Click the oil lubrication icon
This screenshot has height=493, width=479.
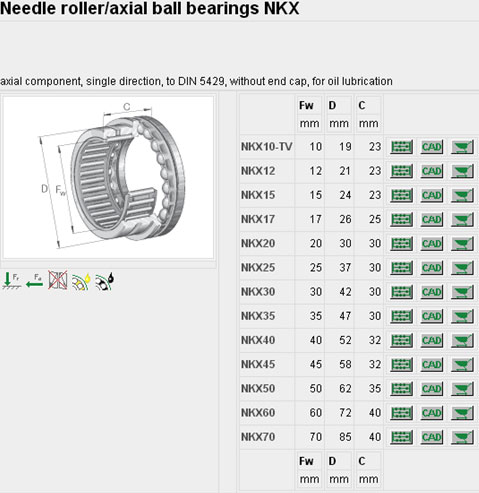coord(81,281)
